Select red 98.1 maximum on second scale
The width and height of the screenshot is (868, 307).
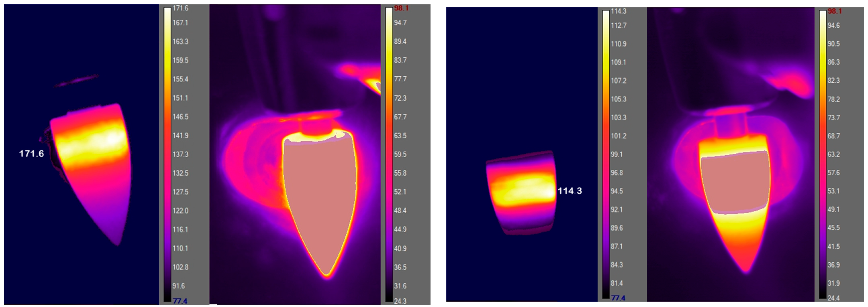click(x=401, y=8)
